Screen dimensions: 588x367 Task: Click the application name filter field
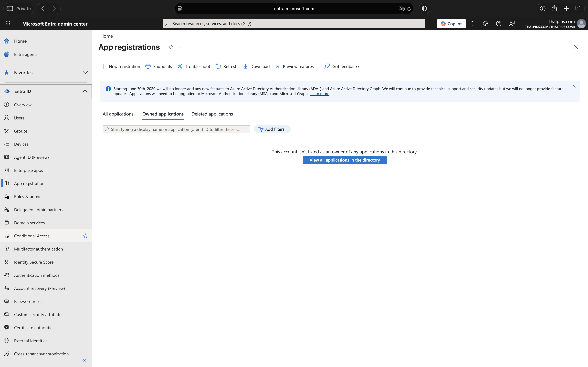pos(176,129)
